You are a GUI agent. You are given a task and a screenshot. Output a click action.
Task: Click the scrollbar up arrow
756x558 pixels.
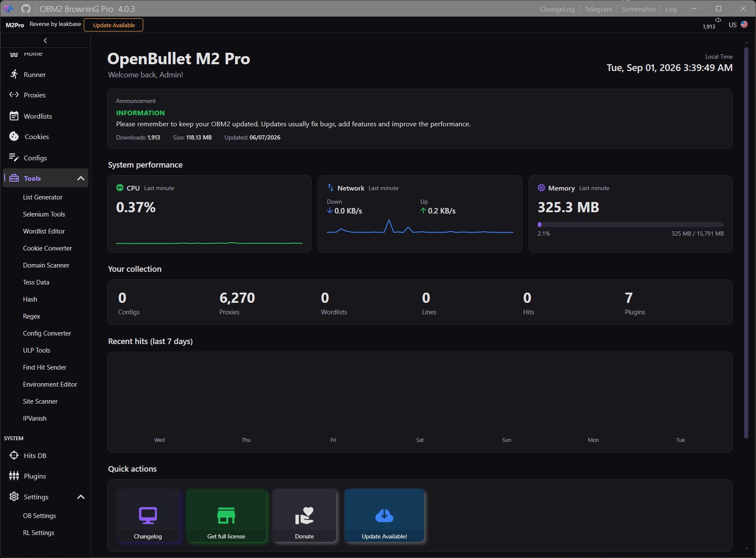click(746, 42)
